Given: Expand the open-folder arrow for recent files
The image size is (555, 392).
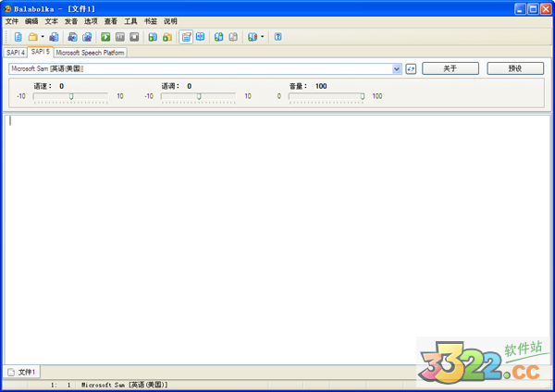Looking at the screenshot, I should 43,37.
